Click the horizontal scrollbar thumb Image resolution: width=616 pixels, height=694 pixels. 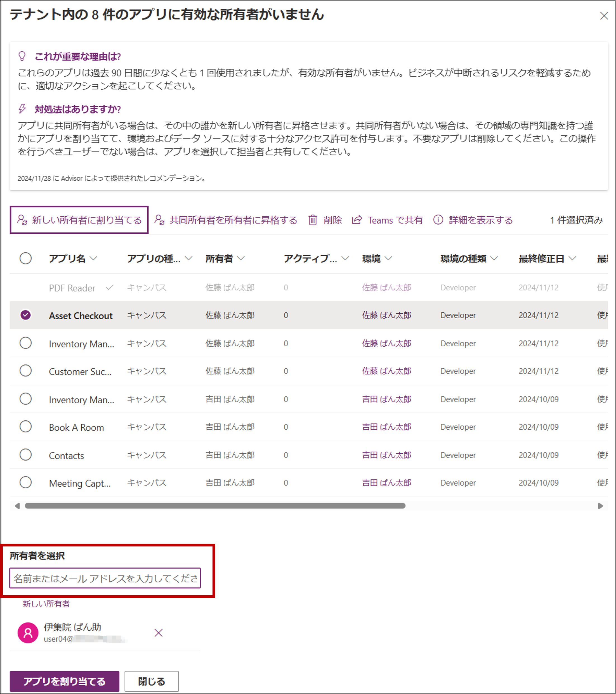click(x=215, y=506)
